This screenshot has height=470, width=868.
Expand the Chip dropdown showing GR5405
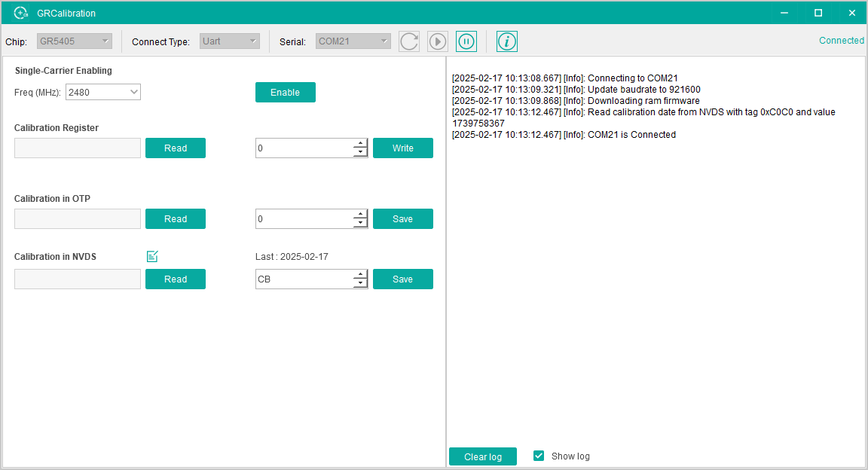point(75,41)
